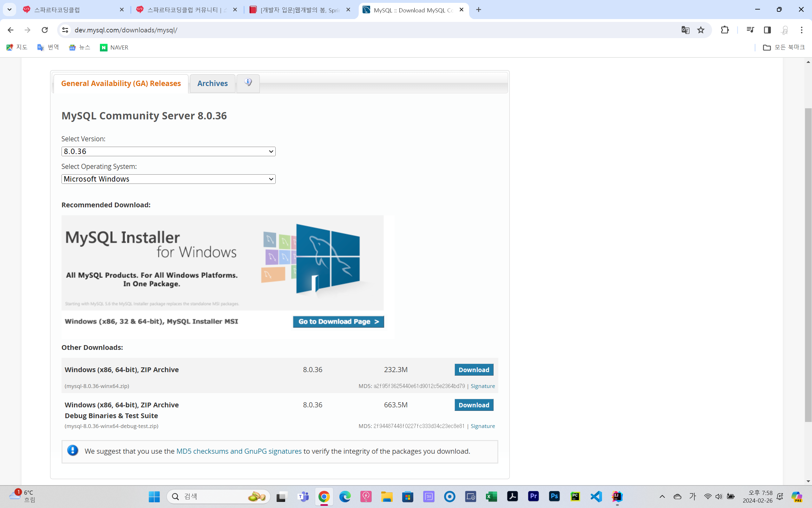The height and width of the screenshot is (508, 812).
Task: Select the "MySQL Community Server 8.0.36" heading
Action: pos(144,116)
